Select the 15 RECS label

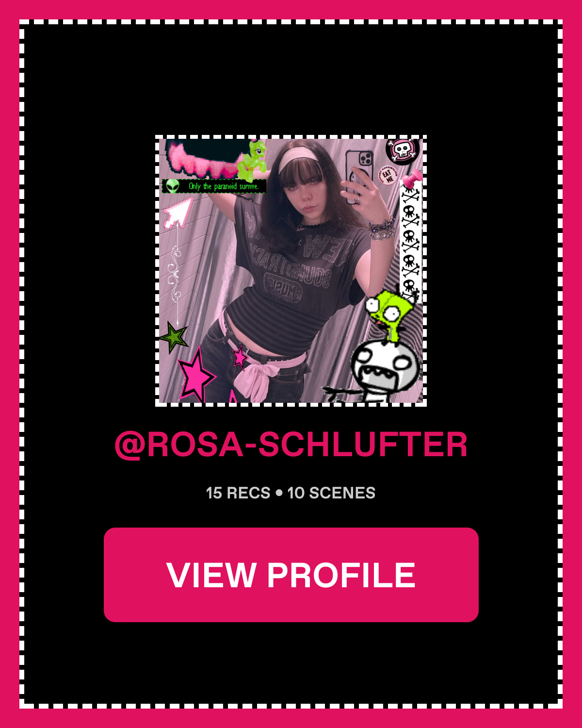[238, 493]
